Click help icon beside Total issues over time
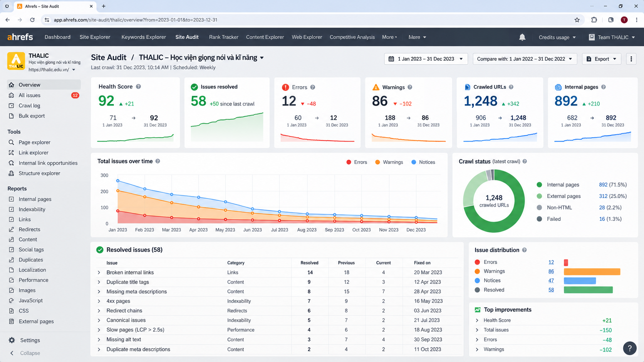Viewport: 644px width, 362px height. click(158, 161)
